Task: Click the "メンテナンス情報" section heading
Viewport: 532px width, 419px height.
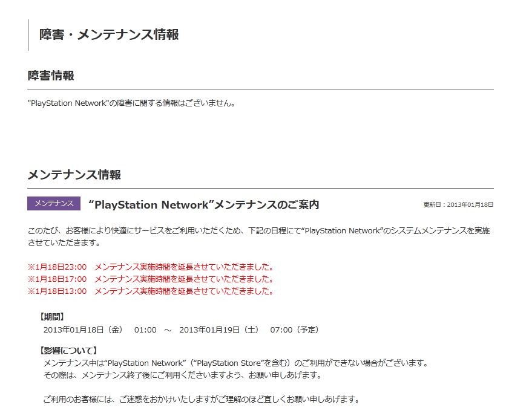Action: [74, 175]
